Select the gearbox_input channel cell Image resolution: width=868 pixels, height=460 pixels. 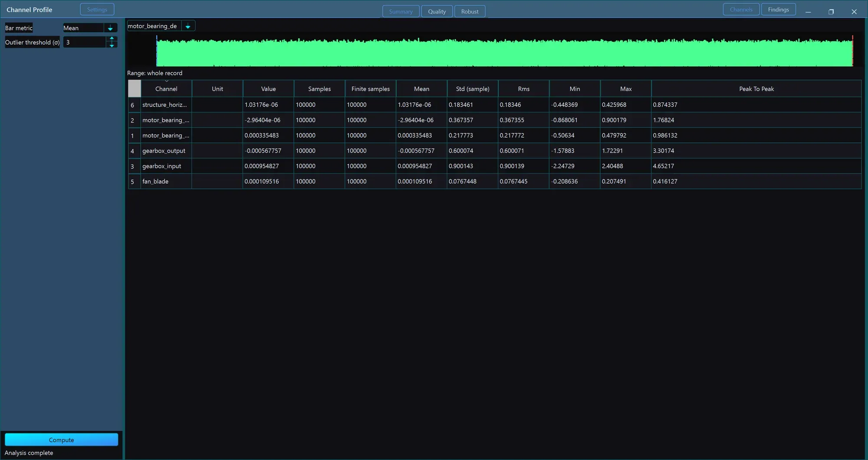pos(166,166)
